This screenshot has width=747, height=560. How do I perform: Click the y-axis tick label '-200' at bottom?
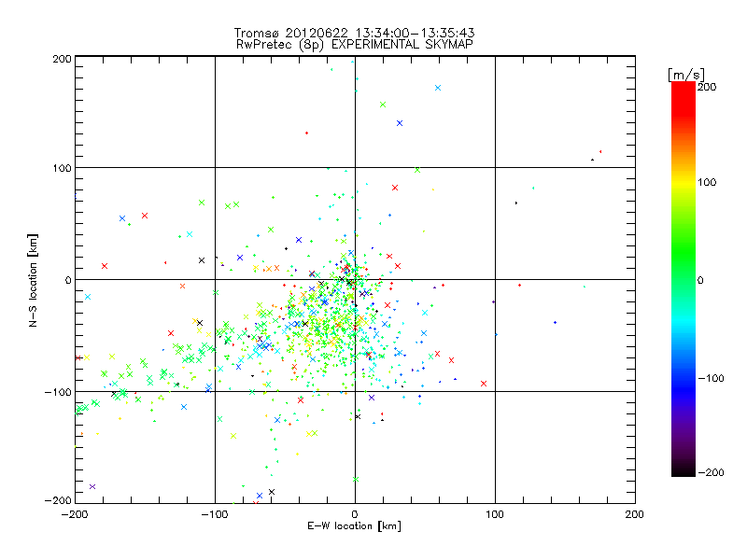58,501
